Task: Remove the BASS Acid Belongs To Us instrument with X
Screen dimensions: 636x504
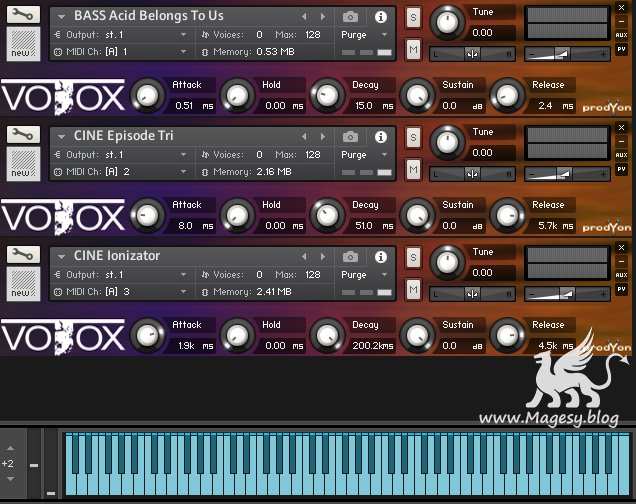Action: [621, 8]
